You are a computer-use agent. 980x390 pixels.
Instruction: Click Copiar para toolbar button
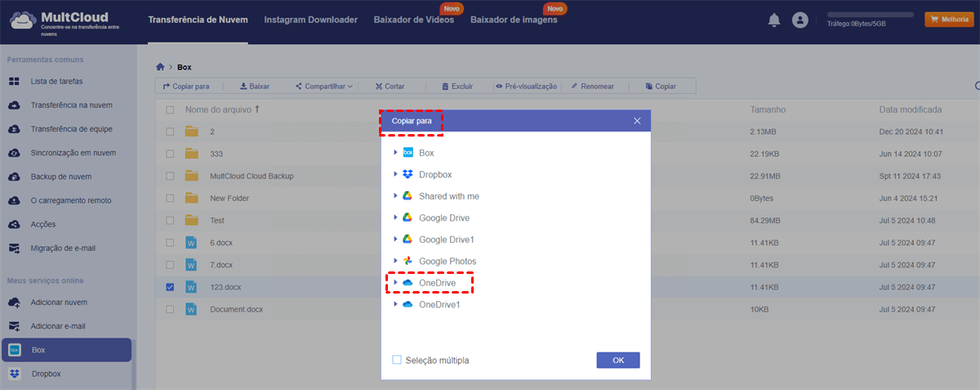(186, 86)
